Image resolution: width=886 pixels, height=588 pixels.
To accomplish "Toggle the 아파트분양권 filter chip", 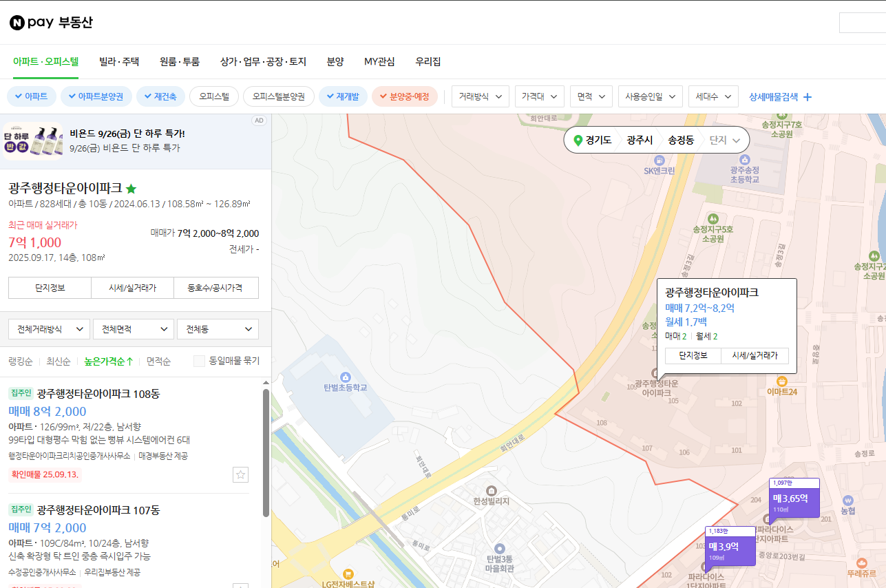I will tap(96, 96).
